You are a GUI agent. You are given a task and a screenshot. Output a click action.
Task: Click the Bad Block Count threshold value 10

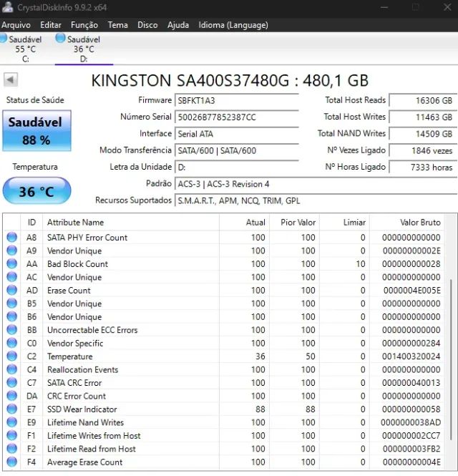coord(361,264)
